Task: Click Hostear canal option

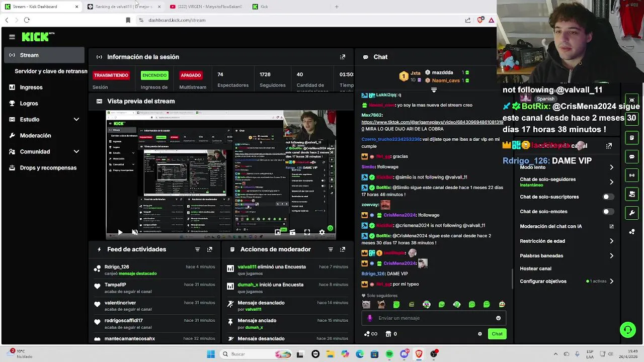Action: (x=535, y=268)
